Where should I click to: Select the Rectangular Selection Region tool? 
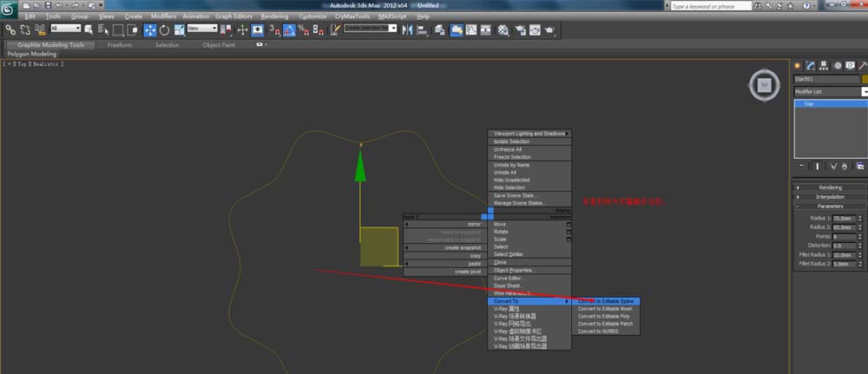coord(118,30)
